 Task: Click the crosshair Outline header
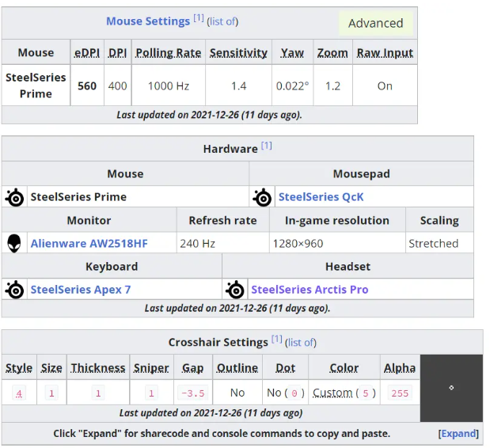pos(237,368)
